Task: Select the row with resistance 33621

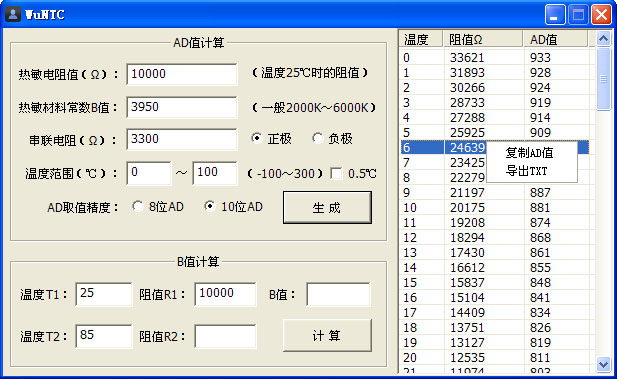Action: (495, 57)
